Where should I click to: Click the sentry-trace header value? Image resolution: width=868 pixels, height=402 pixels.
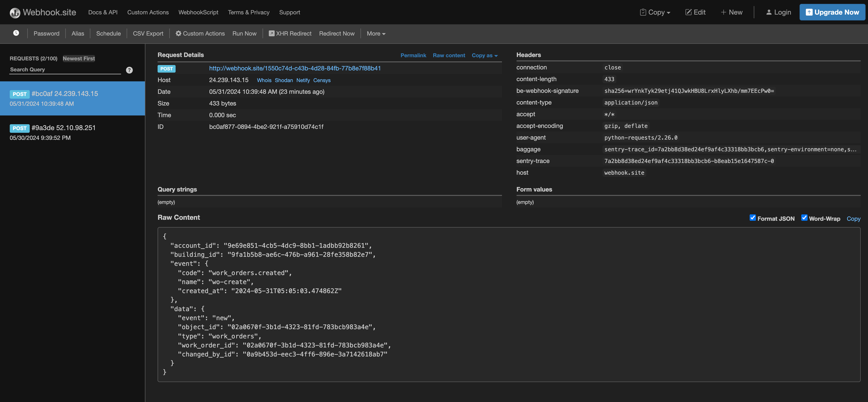[x=689, y=161]
